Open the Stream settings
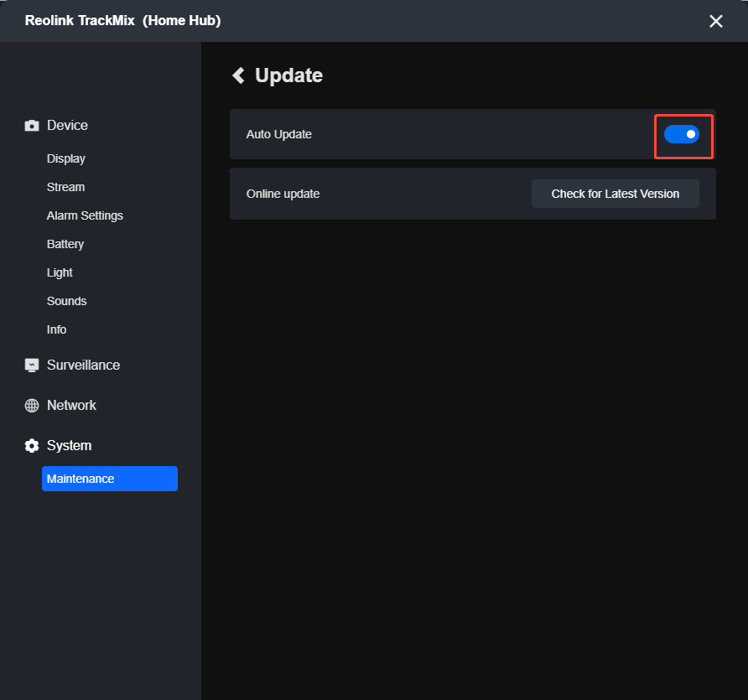 [x=66, y=187]
